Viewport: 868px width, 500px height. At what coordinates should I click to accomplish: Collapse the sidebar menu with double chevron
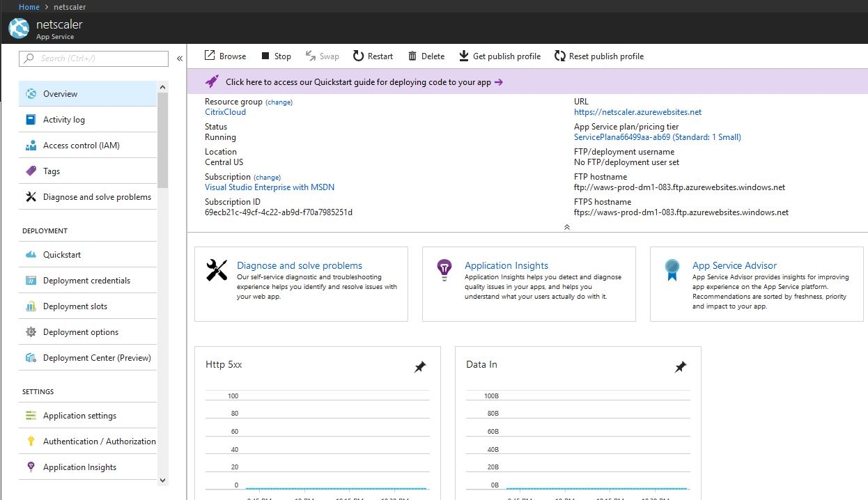[x=180, y=58]
